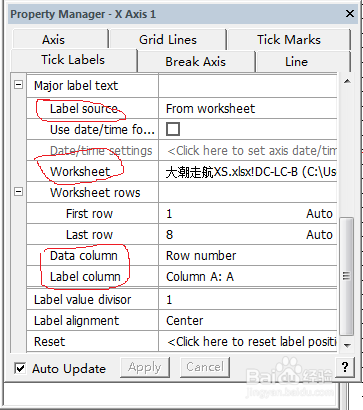Open the Data column Row number dropdown
The width and height of the screenshot is (363, 410).
tap(248, 256)
